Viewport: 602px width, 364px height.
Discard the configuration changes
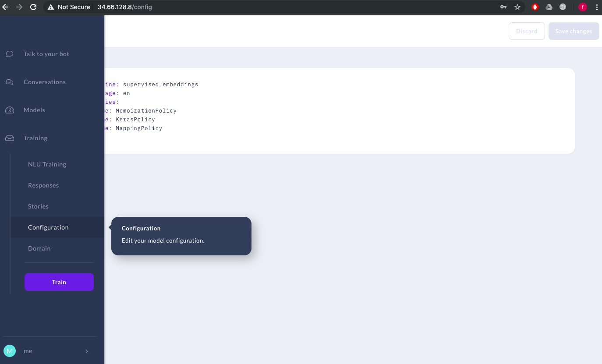[527, 31]
